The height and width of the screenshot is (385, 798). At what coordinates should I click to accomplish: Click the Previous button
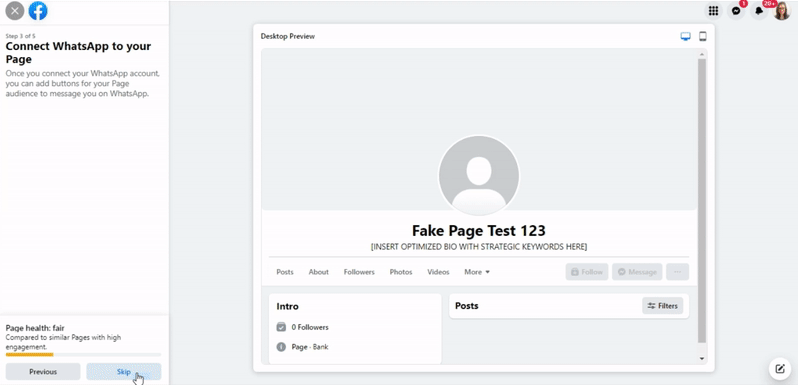click(43, 372)
